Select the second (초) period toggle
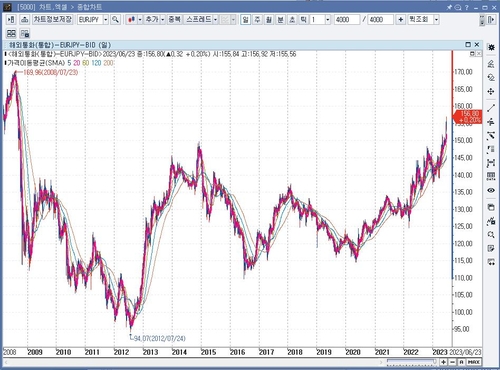500x370 pixels. 292,20
